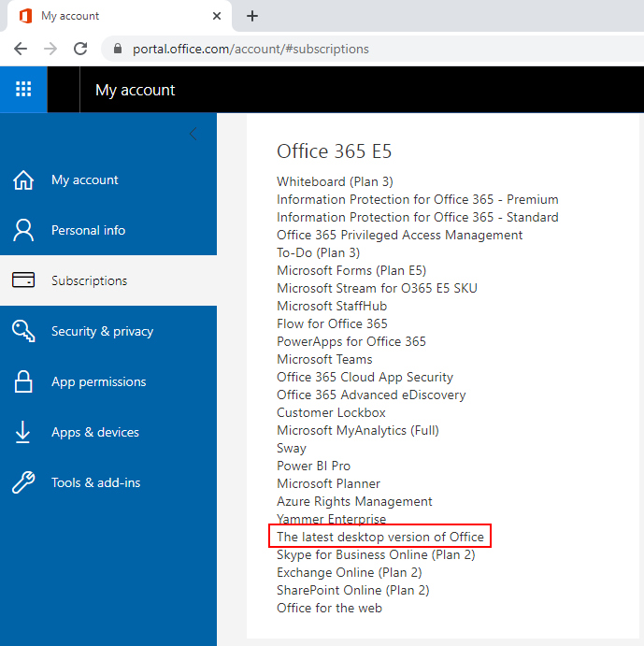Click the My account header title
The width and height of the screenshot is (644, 646).
click(136, 90)
